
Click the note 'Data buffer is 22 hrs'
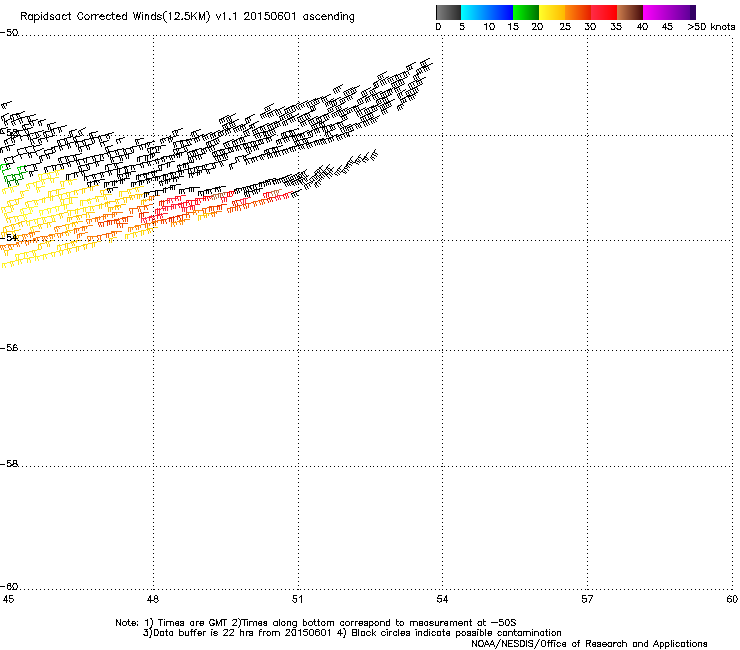coord(205,633)
